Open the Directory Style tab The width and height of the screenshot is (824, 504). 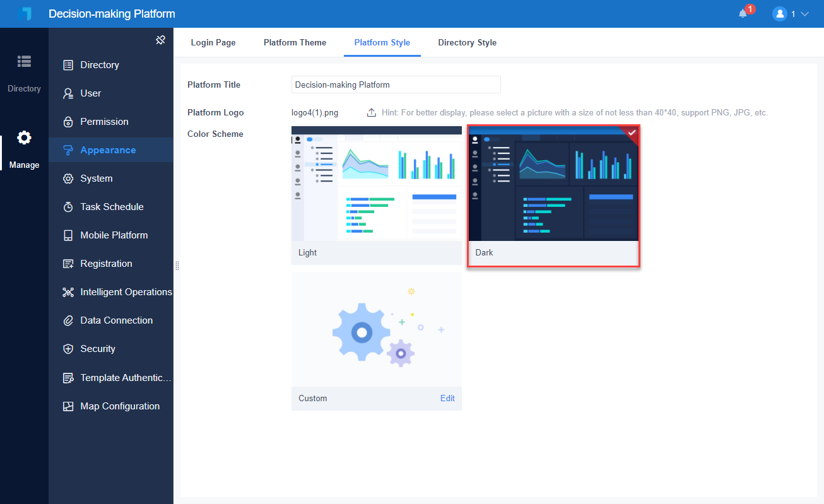click(468, 43)
